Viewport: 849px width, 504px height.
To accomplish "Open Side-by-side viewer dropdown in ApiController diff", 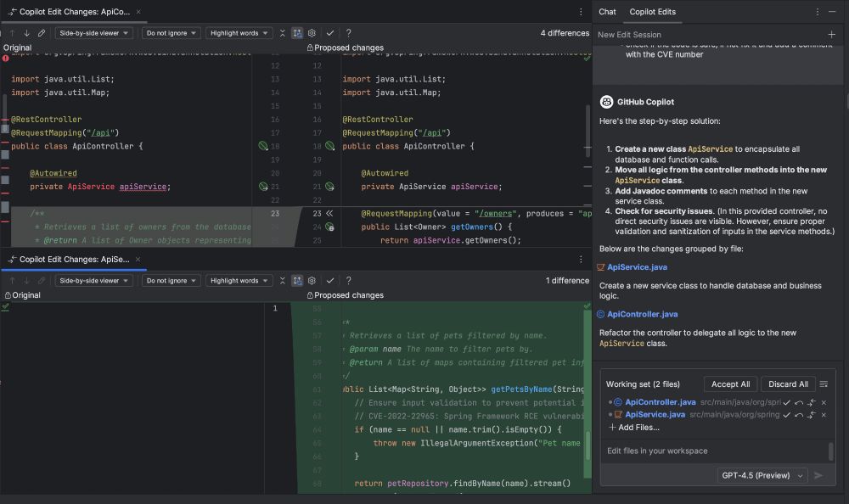I will coord(93,33).
